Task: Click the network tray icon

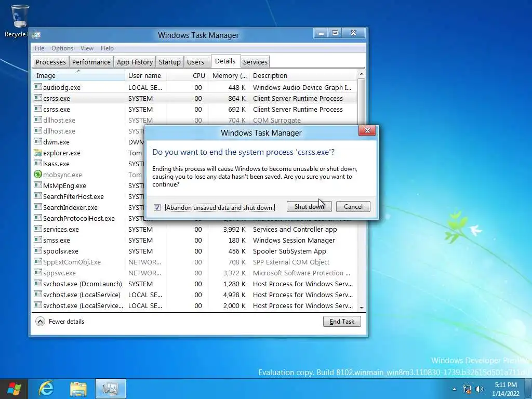Action: [467, 389]
